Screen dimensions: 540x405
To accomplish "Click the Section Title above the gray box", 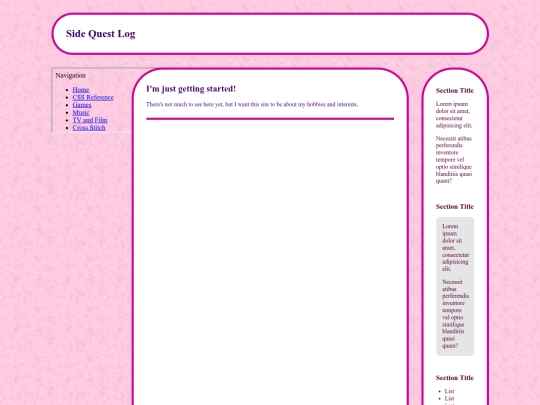I will pyautogui.click(x=455, y=207).
